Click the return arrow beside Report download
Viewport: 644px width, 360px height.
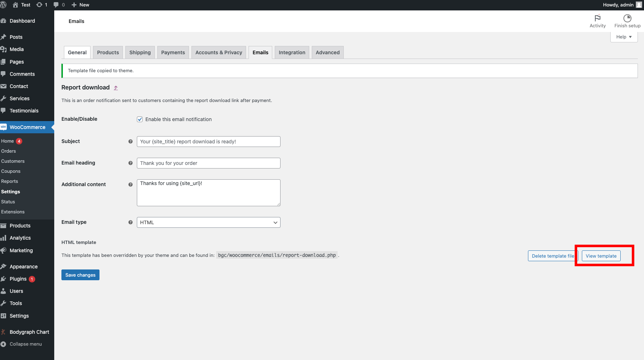click(116, 88)
